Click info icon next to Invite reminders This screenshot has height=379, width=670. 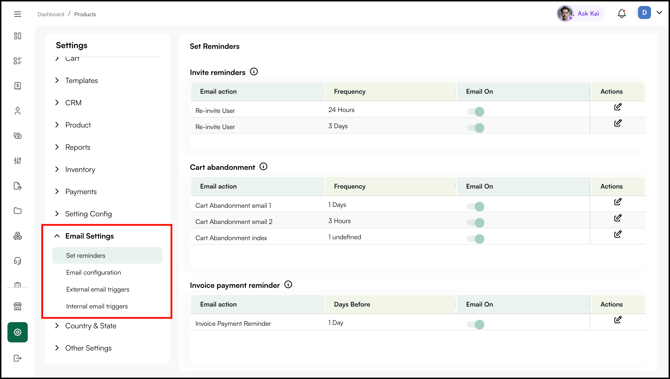pos(254,72)
